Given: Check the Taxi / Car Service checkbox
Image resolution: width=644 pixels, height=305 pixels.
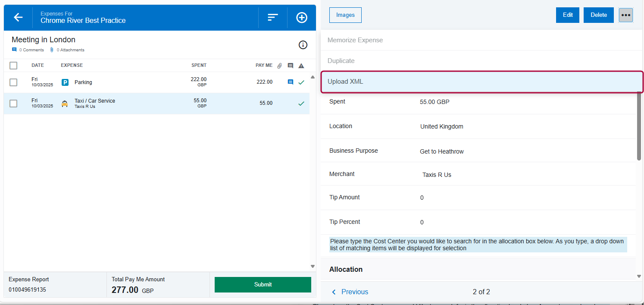Looking at the screenshot, I should (13, 104).
